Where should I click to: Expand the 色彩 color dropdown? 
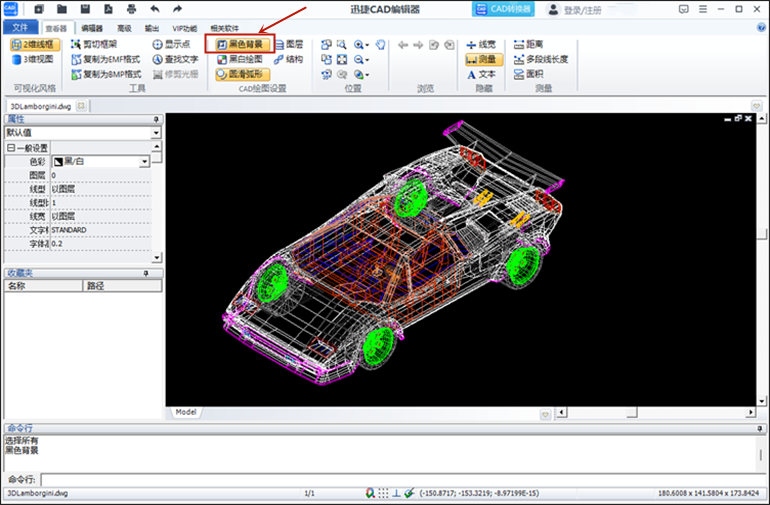(x=144, y=161)
